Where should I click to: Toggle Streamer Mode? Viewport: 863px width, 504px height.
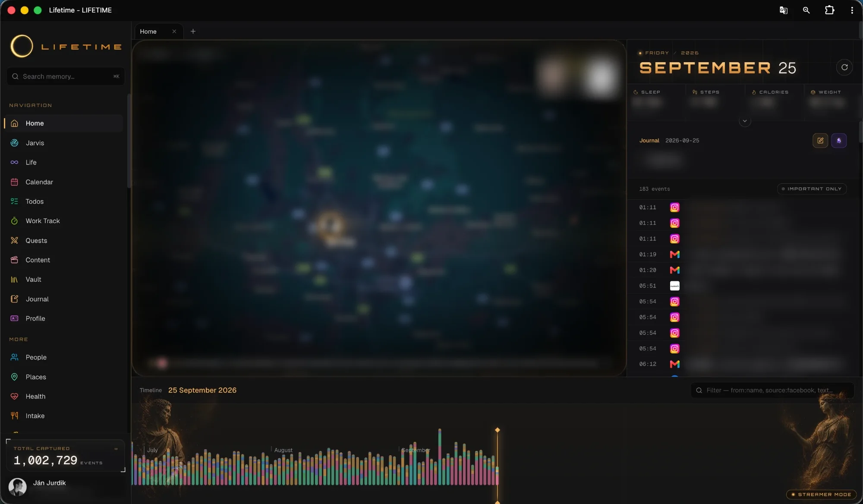click(822, 495)
